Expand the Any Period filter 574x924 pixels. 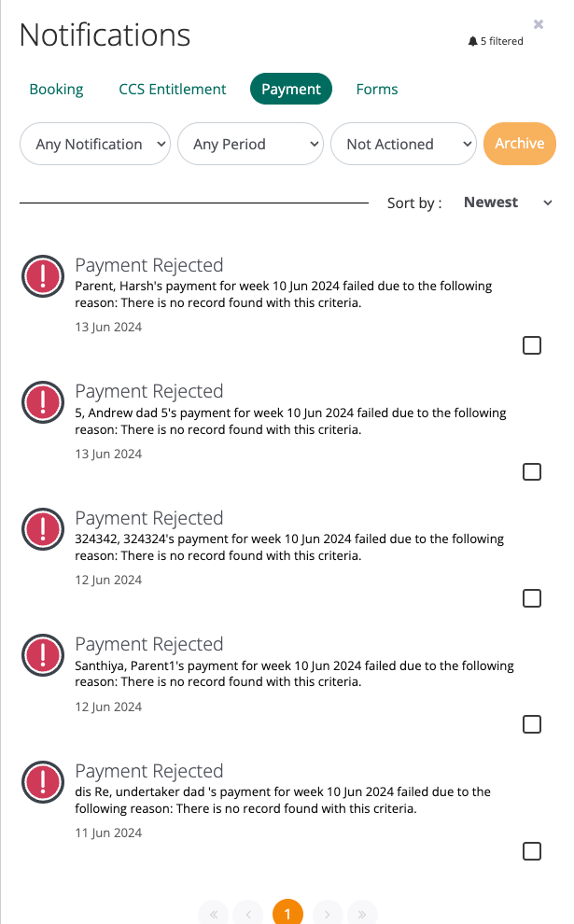click(250, 145)
